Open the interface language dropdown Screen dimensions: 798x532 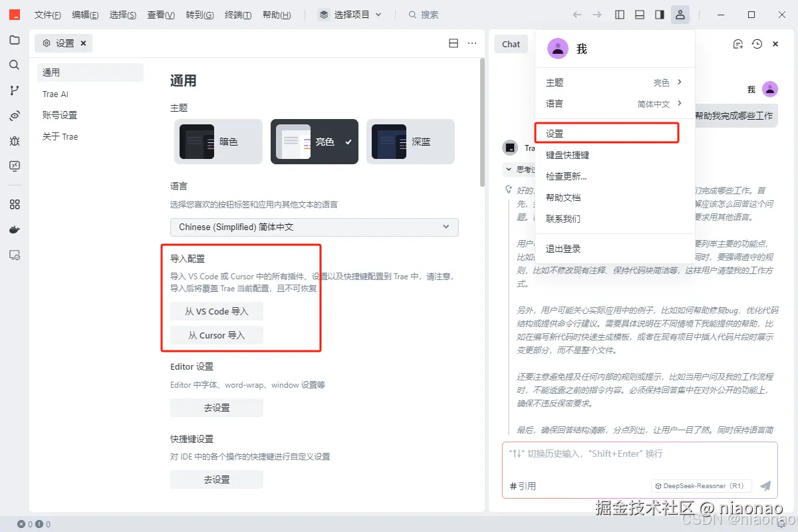coord(313,227)
